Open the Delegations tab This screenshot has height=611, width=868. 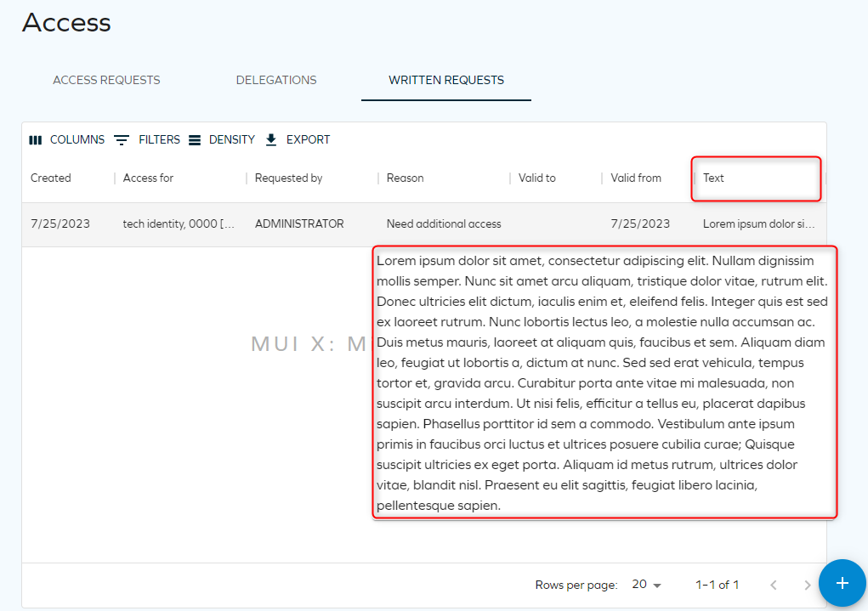coord(276,80)
